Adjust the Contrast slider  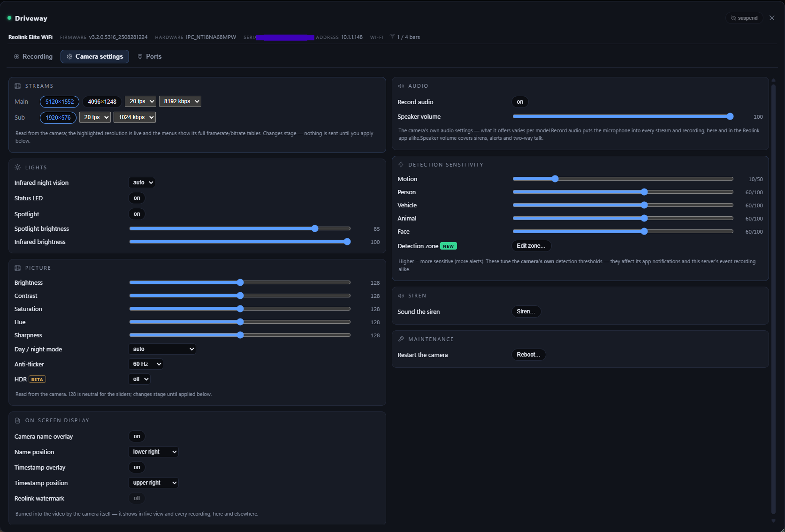(x=240, y=296)
